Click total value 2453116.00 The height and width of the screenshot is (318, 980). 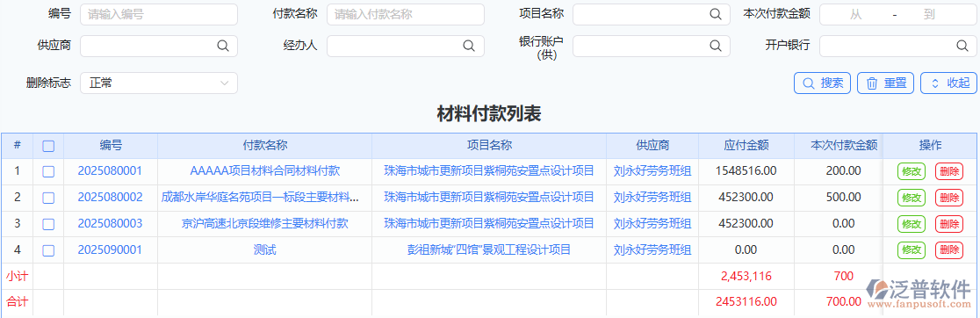point(746,302)
